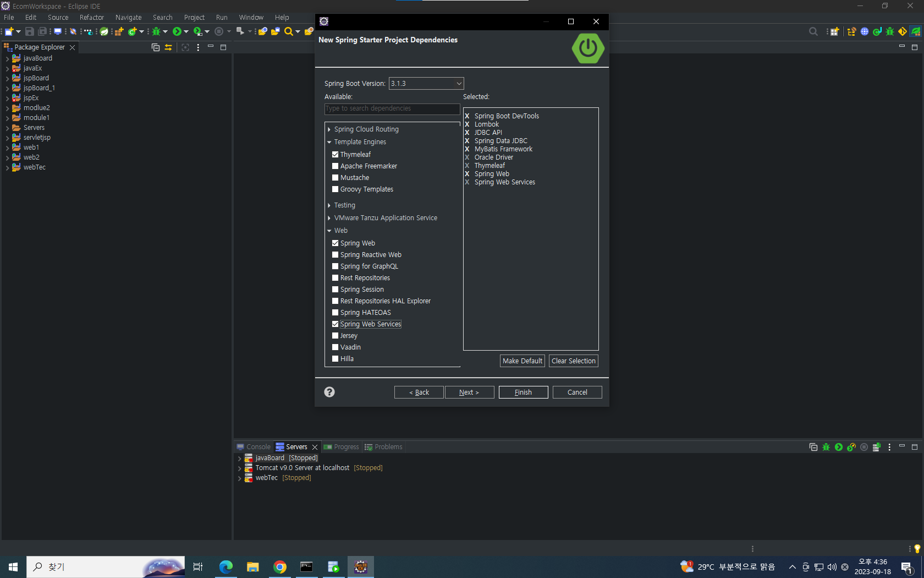Click the Make Default button
This screenshot has width=924, height=578.
point(522,361)
